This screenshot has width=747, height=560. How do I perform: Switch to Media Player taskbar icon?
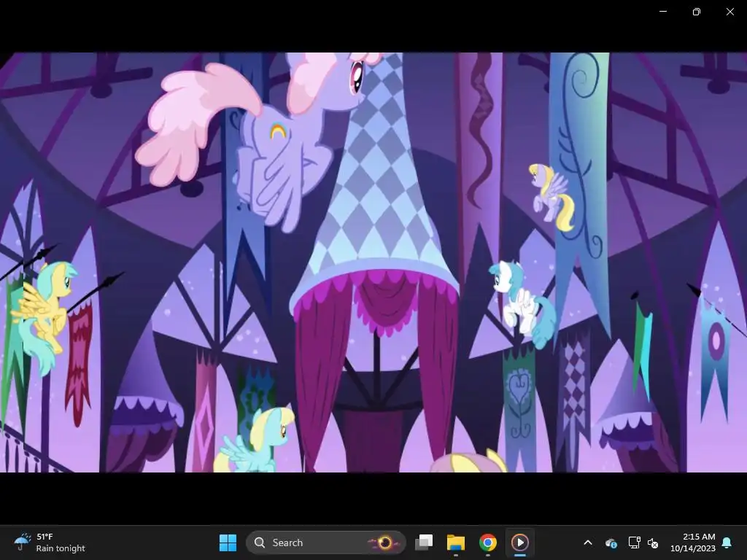tap(519, 542)
